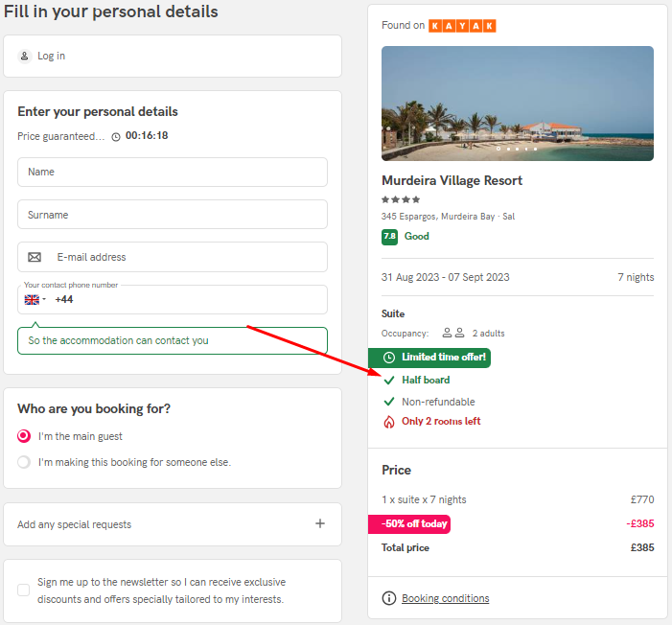
Task: Open the Log in panel
Action: [x=173, y=57]
